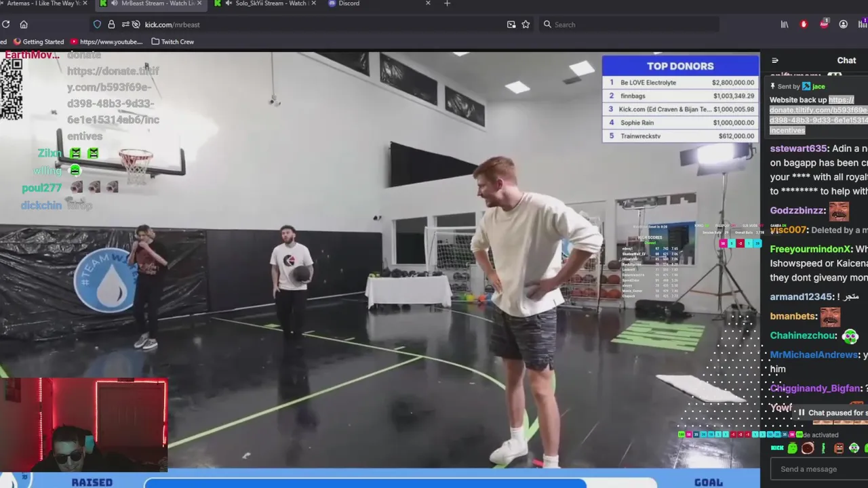Open tracking protection shield info
This screenshot has height=488, width=868.
pyautogui.click(x=97, y=24)
